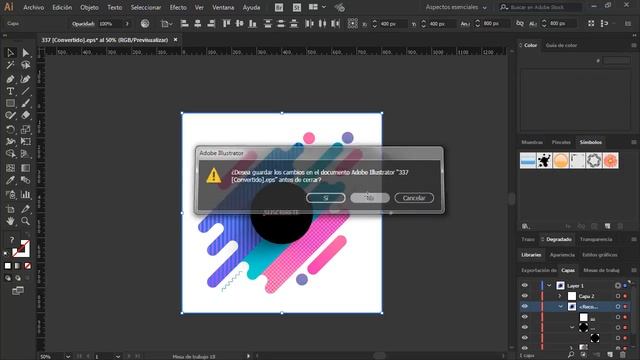The image size is (640, 360).
Task: Open arrange documents dropdown arrow
Action: pos(324,7)
